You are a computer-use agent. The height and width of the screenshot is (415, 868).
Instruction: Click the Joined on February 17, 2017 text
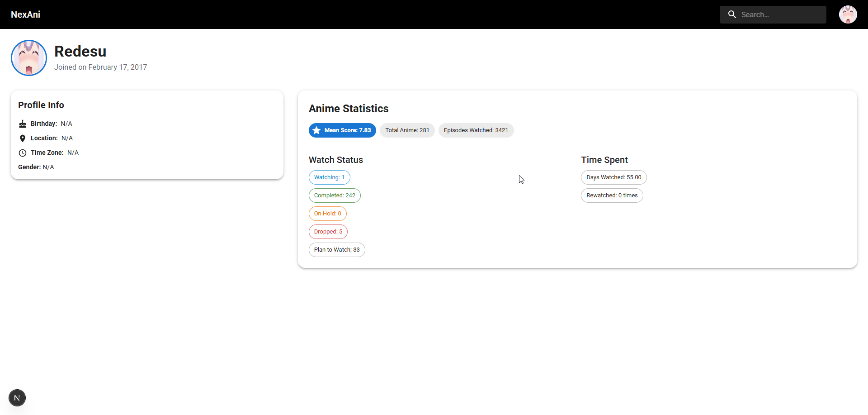(x=101, y=67)
